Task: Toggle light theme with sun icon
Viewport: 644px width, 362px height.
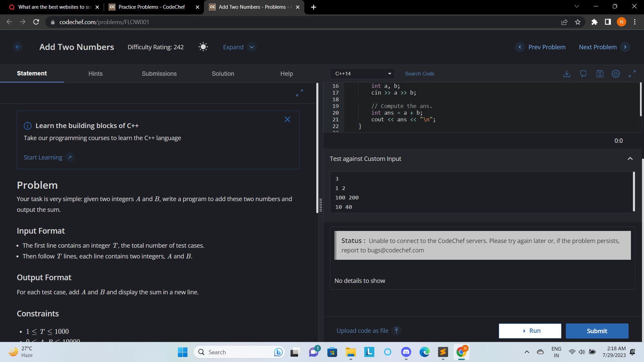Action: (x=203, y=47)
